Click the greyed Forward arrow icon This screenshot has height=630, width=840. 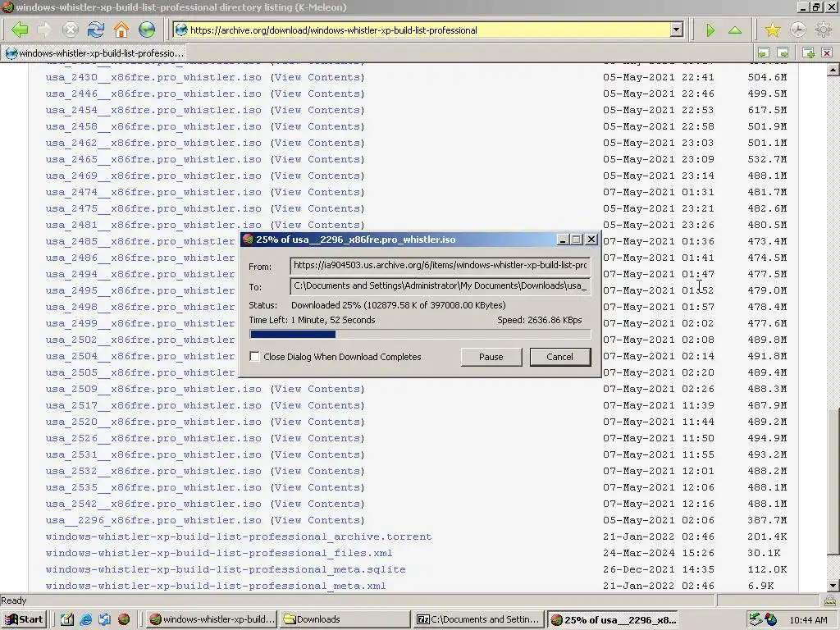tap(44, 30)
